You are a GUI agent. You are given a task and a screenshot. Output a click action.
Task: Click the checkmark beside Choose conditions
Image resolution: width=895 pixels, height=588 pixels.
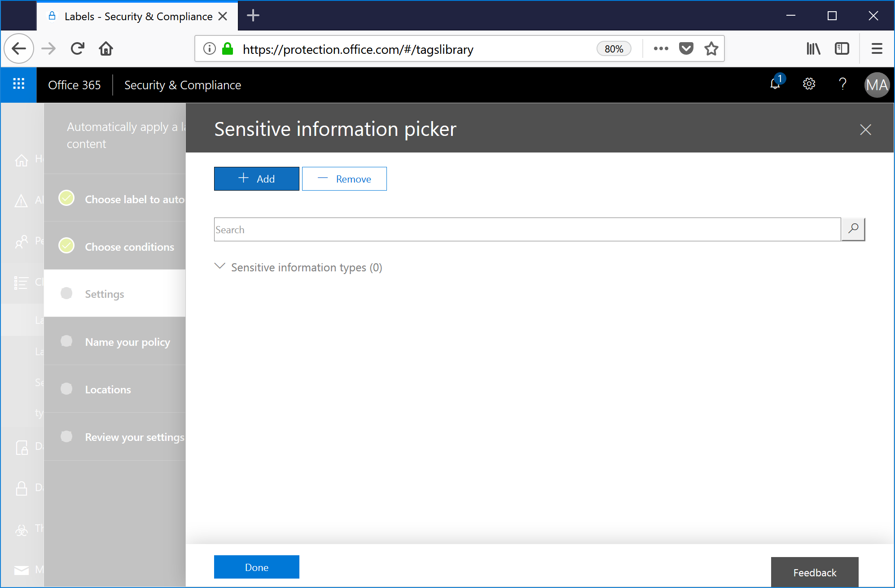[66, 245]
